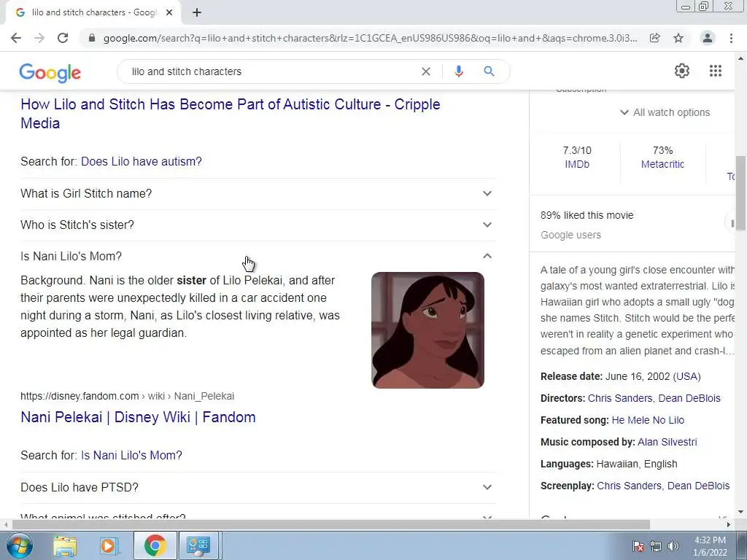The height and width of the screenshot is (560, 747).
Task: Open composer Alan Silvestri link
Action: point(667,442)
